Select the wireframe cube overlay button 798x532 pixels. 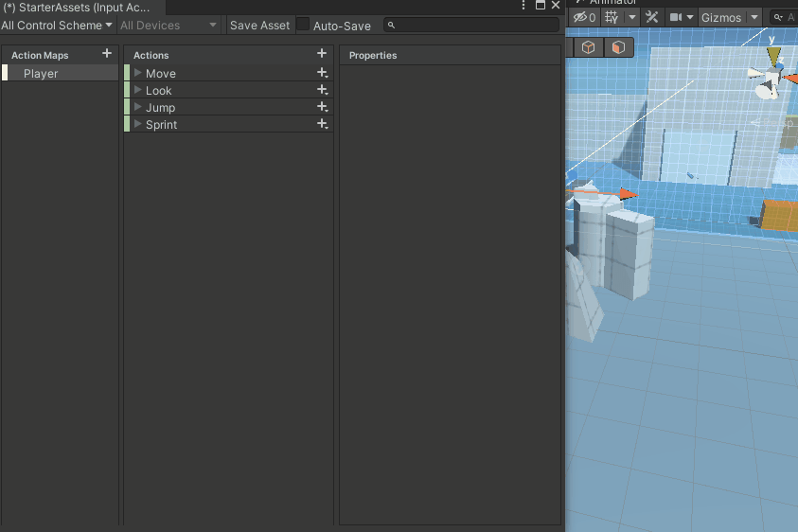tap(589, 46)
